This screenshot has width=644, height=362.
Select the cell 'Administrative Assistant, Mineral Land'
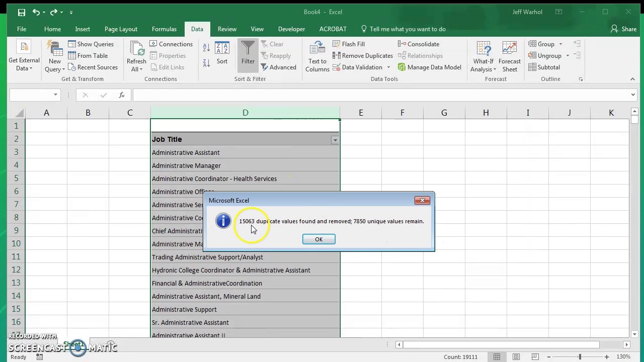[245, 297]
